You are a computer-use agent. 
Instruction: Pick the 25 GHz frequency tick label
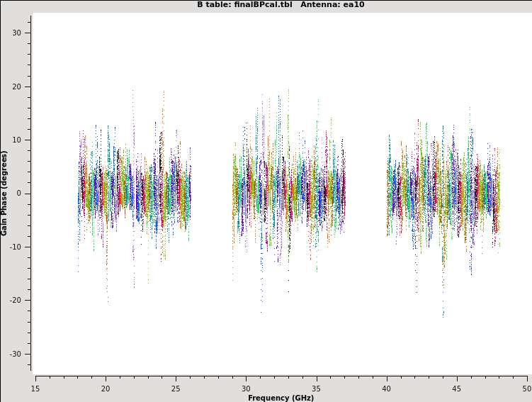(x=176, y=388)
